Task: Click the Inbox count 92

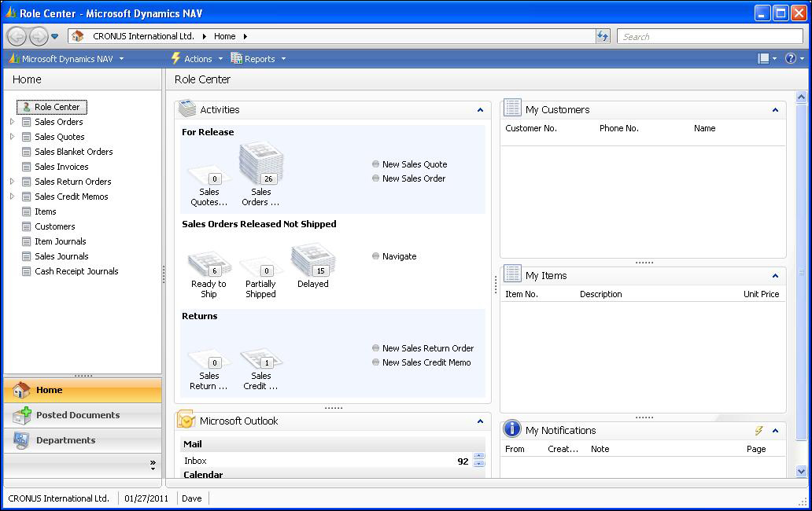Action: point(463,461)
